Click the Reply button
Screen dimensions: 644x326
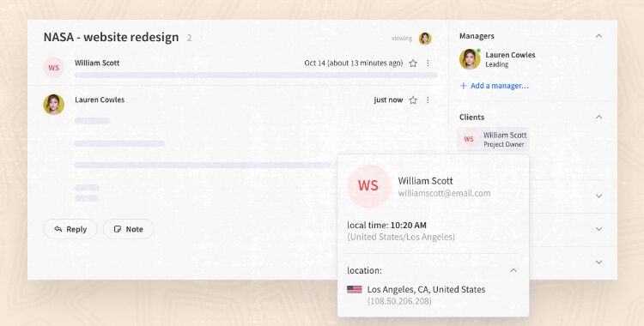(x=70, y=229)
